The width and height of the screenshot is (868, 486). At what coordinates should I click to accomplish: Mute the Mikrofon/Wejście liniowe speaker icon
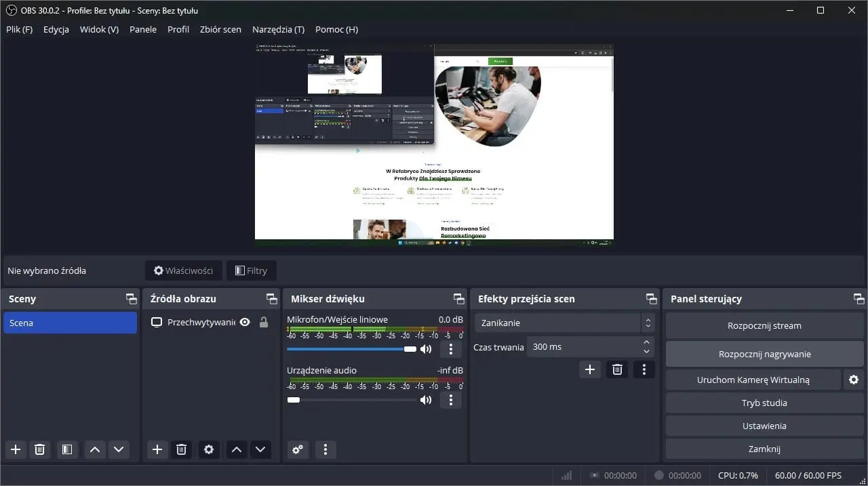tap(426, 348)
